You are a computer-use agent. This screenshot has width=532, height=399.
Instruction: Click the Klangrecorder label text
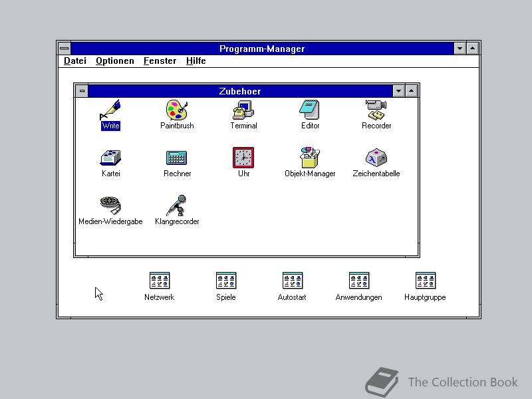point(177,221)
